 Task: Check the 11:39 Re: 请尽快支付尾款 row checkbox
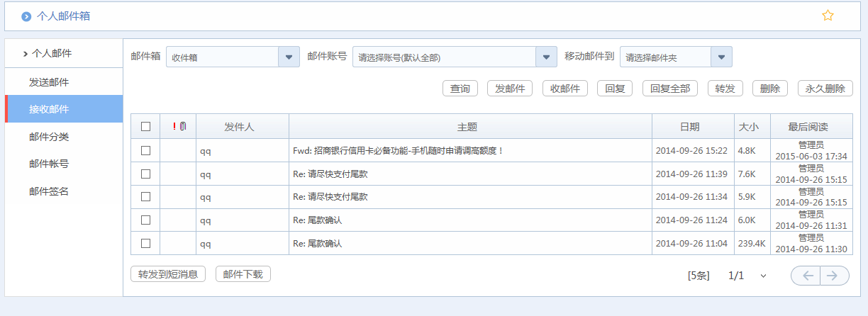[x=145, y=174]
